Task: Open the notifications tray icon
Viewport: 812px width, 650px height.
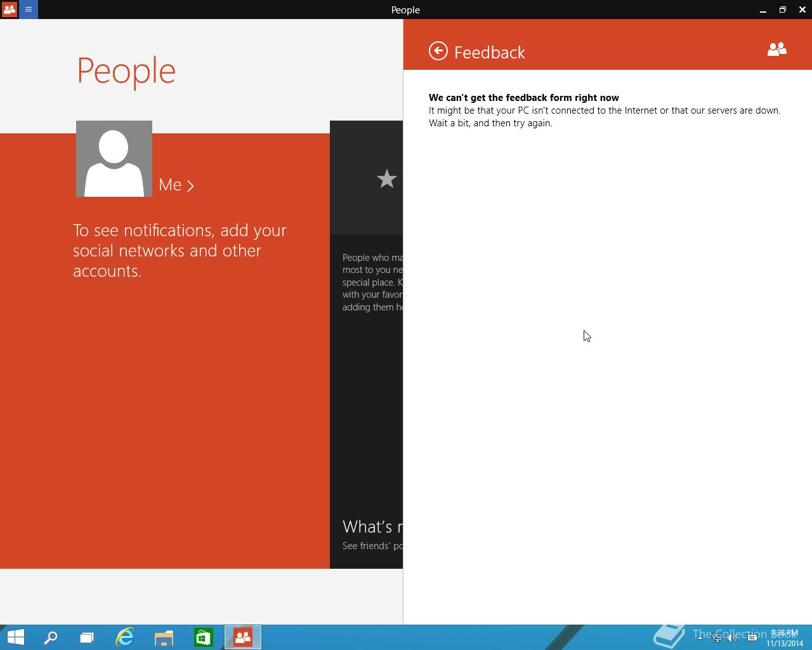Action: tap(752, 638)
